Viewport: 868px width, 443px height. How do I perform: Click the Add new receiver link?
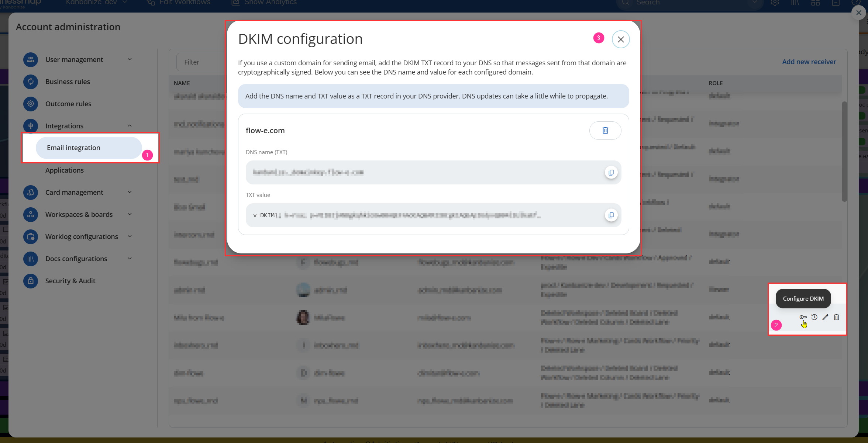pyautogui.click(x=809, y=62)
